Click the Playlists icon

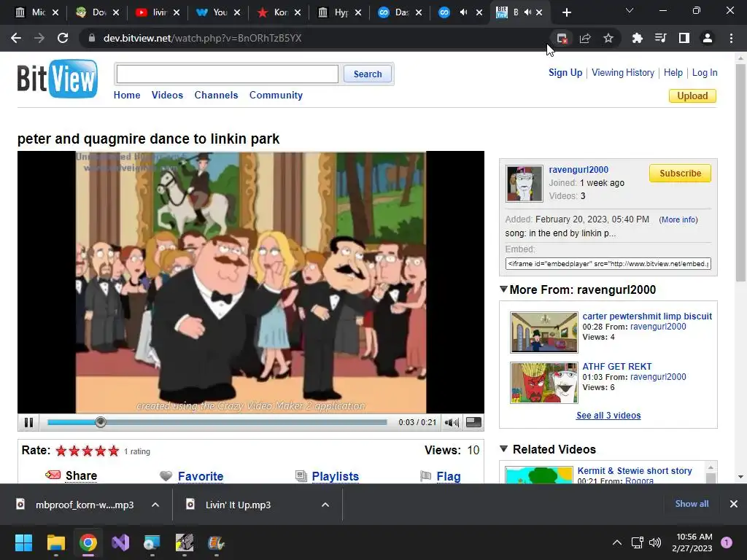pos(301,475)
